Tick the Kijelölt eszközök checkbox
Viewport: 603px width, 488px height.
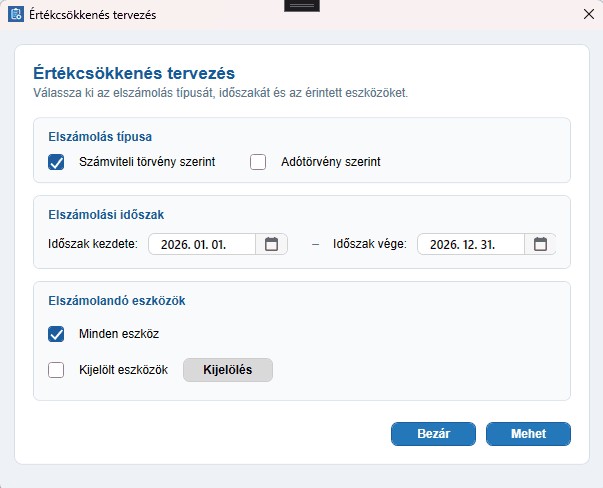coord(56,370)
